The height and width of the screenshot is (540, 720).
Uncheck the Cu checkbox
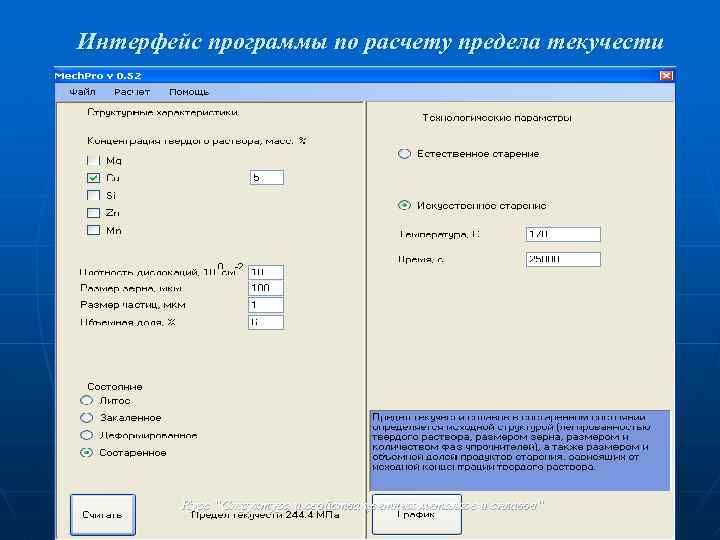pyautogui.click(x=93, y=178)
